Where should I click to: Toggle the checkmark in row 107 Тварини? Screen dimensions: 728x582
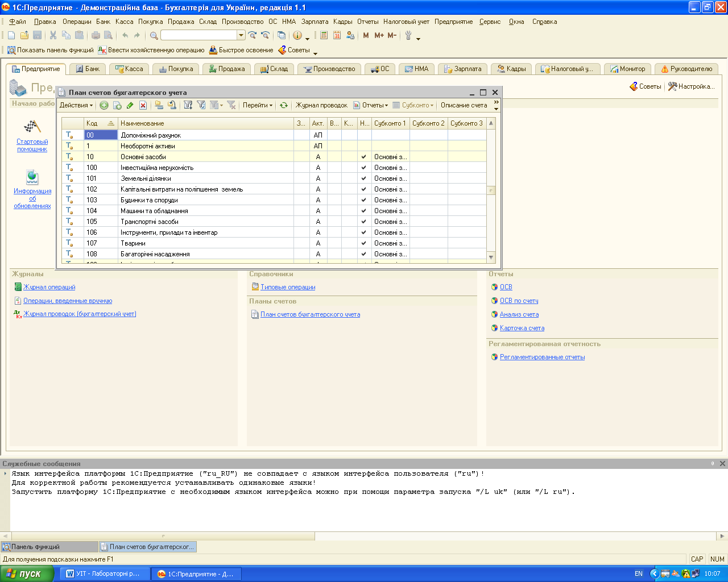tap(364, 243)
